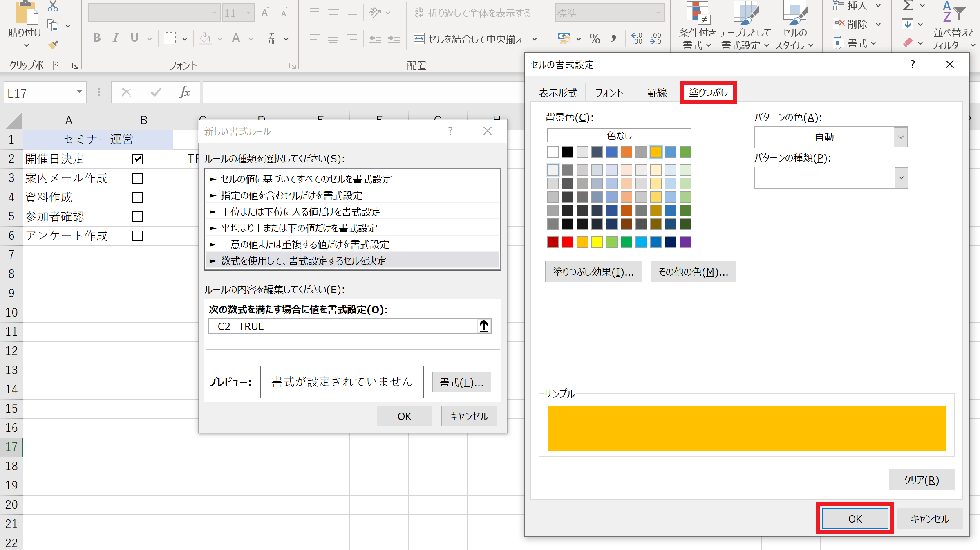The image size is (980, 550).
Task: Check the アンケート作成 checkbox
Action: tap(138, 236)
